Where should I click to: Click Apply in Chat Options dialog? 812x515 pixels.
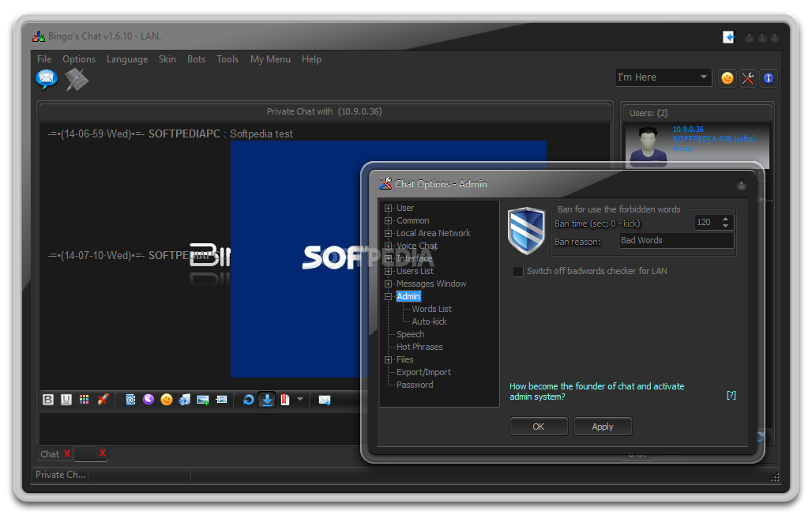[x=602, y=427]
